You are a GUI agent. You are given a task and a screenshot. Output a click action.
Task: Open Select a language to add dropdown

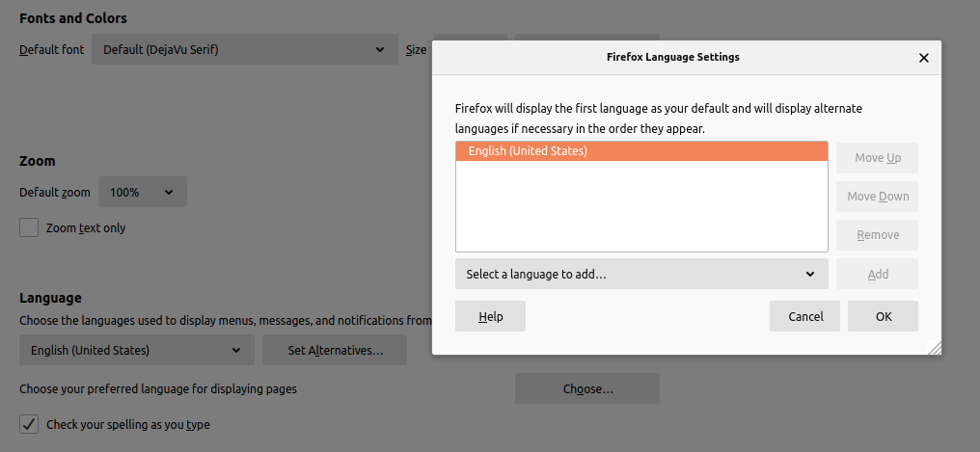coord(641,274)
